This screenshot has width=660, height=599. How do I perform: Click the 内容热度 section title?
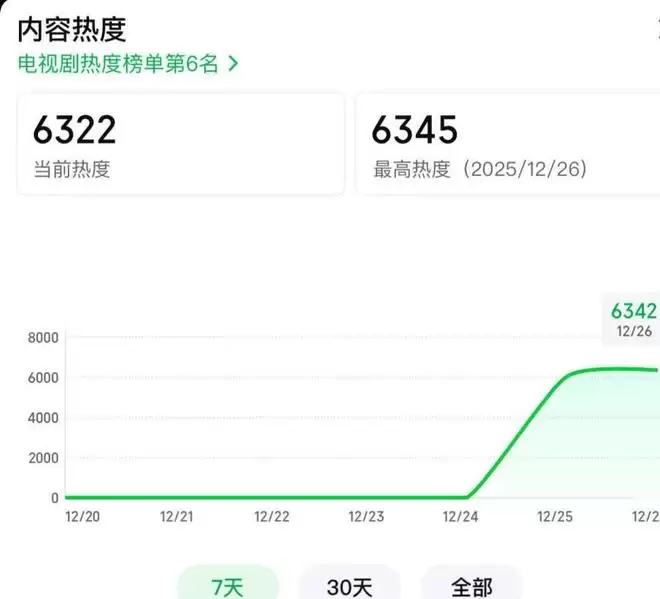pos(72,28)
